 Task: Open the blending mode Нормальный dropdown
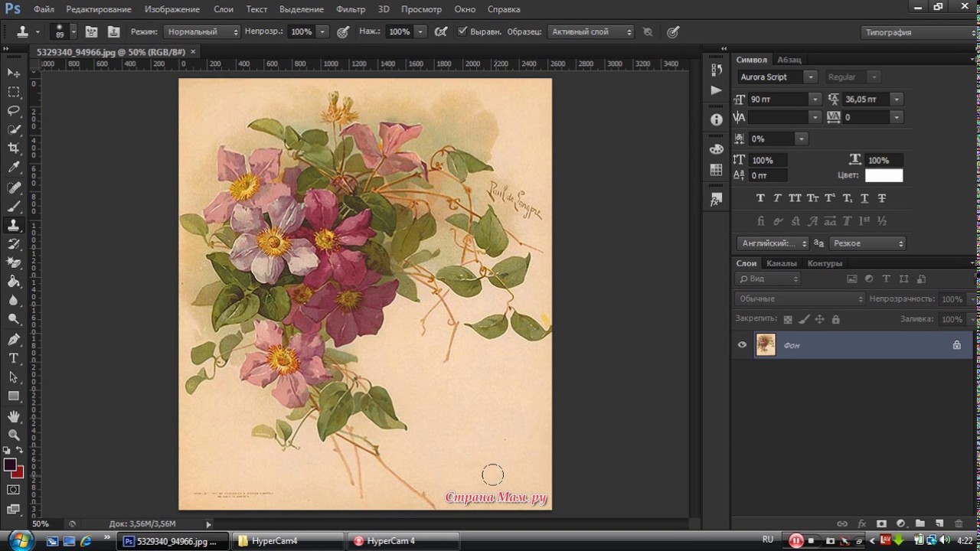(x=201, y=32)
